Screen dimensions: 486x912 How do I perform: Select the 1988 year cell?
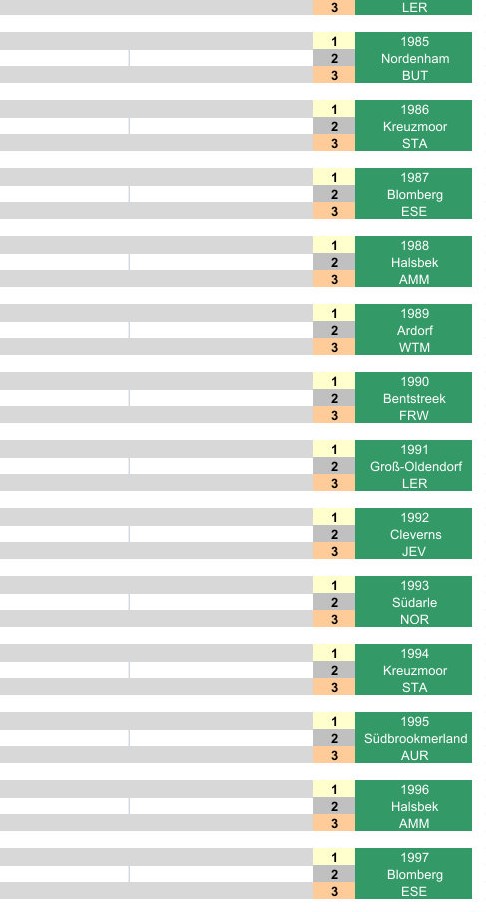(413, 245)
